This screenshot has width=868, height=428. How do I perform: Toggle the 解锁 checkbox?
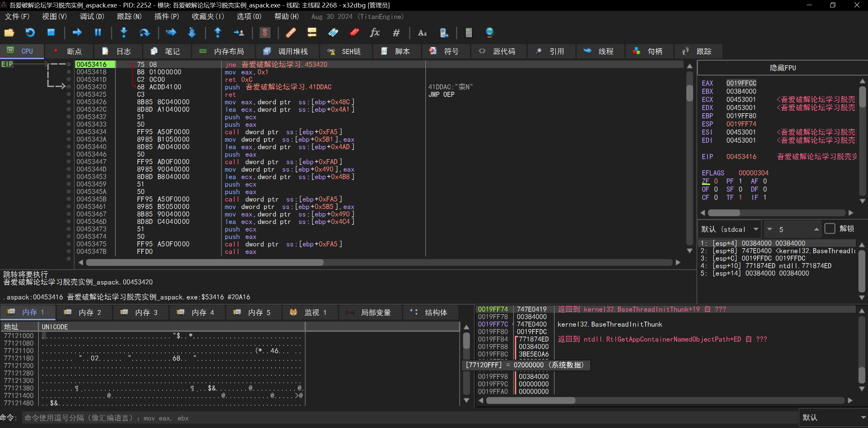(x=830, y=228)
